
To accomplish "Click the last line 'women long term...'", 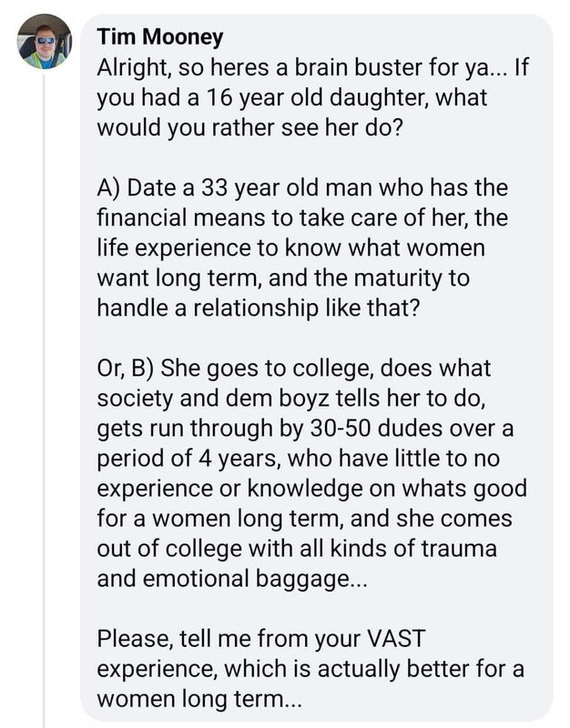I will click(x=199, y=698).
